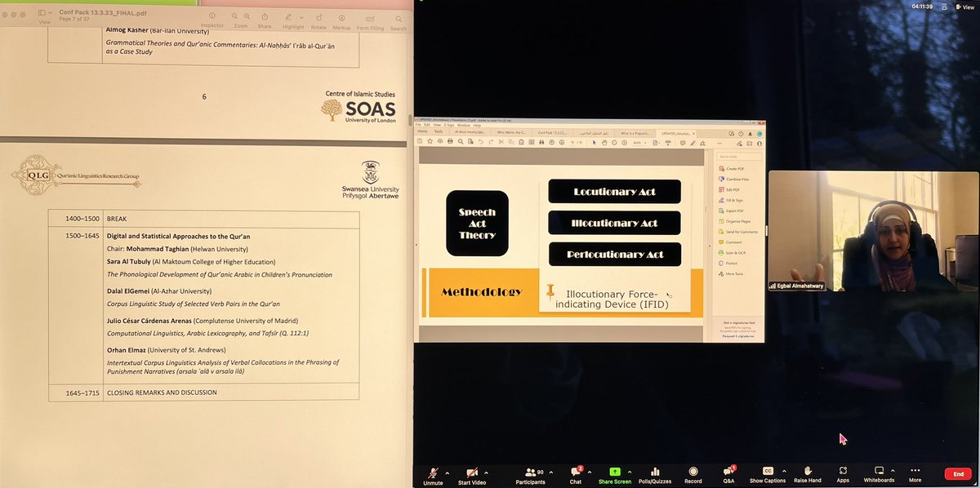This screenshot has width=980, height=488.
Task: Click the print icon in Acrobat toolbar
Action: [449, 142]
